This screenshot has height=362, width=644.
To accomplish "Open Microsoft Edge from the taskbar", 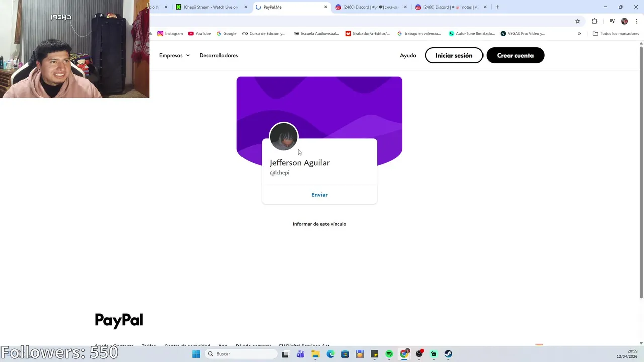I will 330,354.
